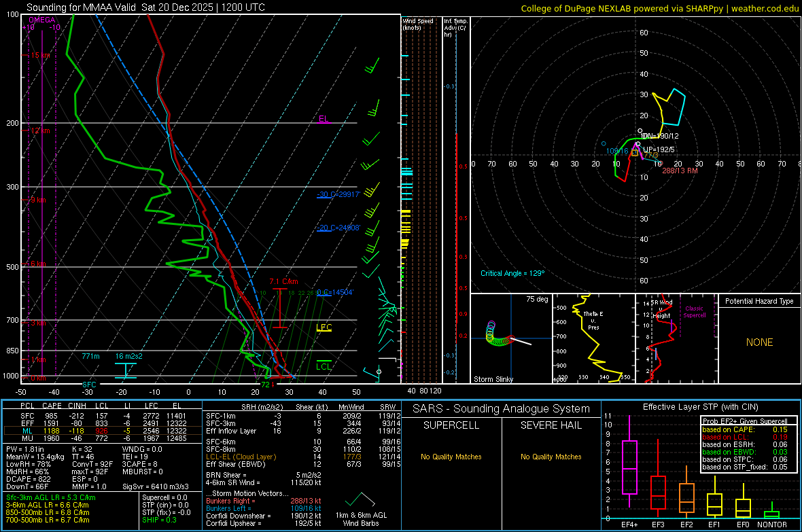Click the 16 m2s2 helicity label

pos(129,356)
